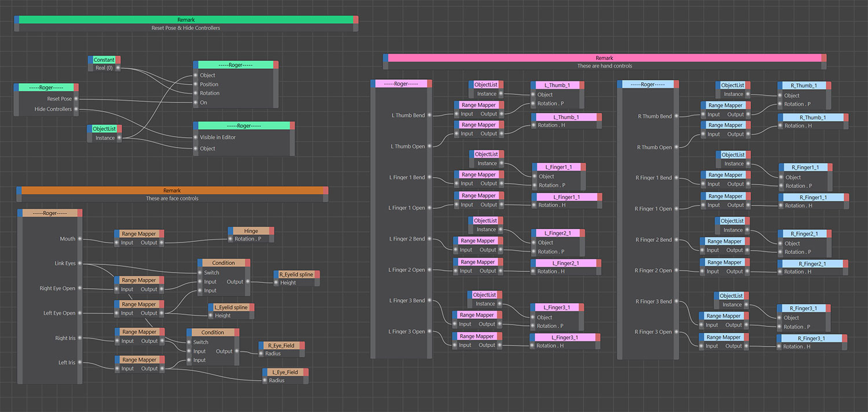Collapse the Range Mapper below R Thumb Open
The width and height of the screenshot is (868, 412).
tap(726, 126)
